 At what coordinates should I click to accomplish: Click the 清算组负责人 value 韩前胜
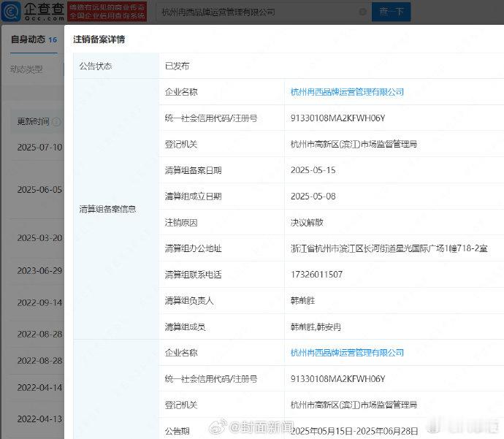click(302, 301)
